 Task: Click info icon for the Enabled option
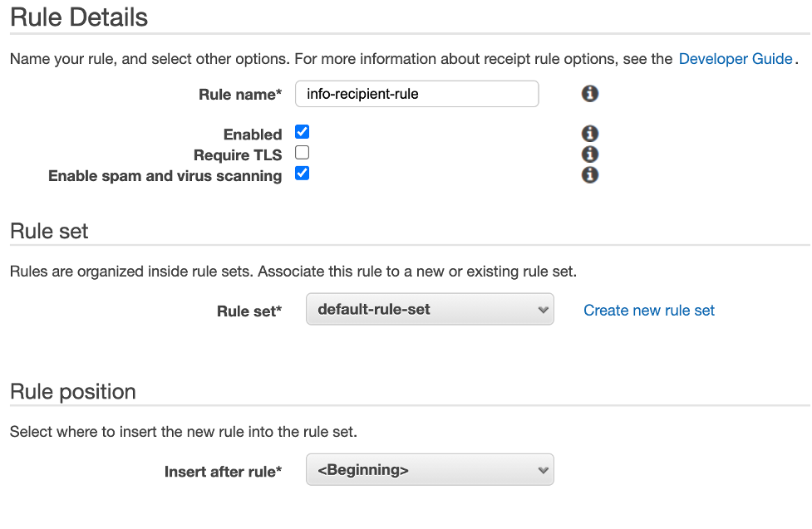590,134
